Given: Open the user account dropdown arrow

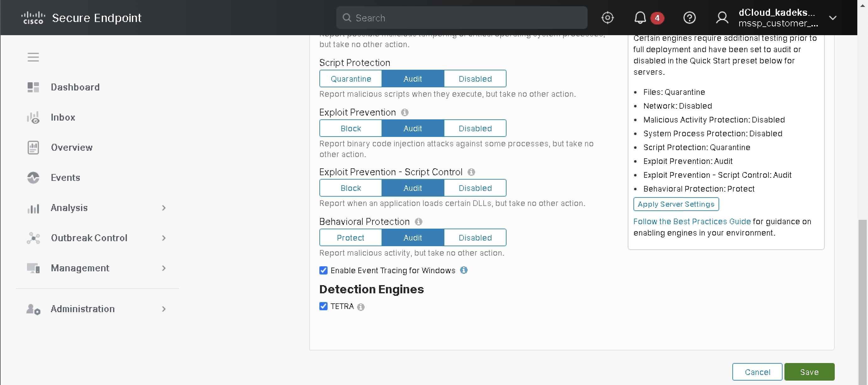Looking at the screenshot, I should coord(833,18).
